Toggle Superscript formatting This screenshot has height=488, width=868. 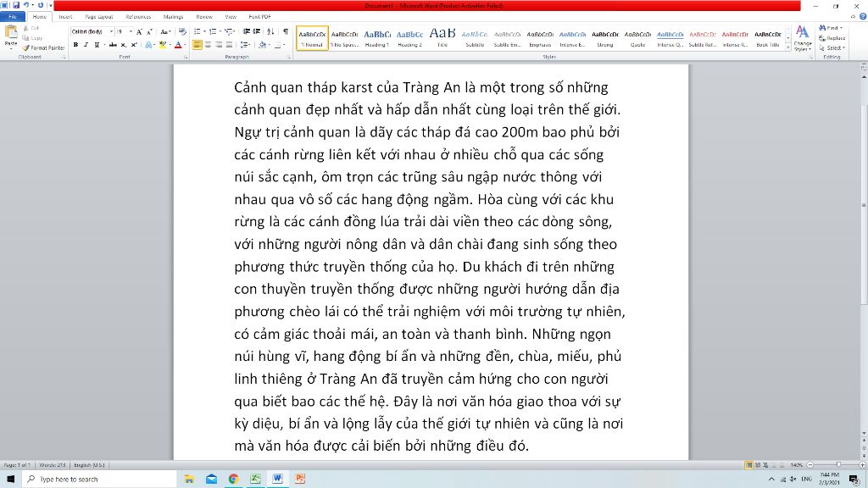tap(134, 45)
